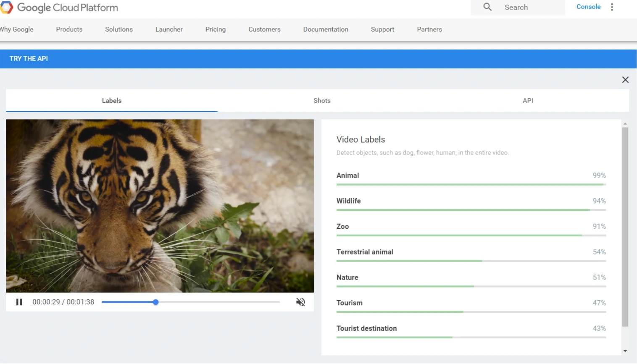Switch to the API tab
637x364 pixels.
pyautogui.click(x=528, y=101)
